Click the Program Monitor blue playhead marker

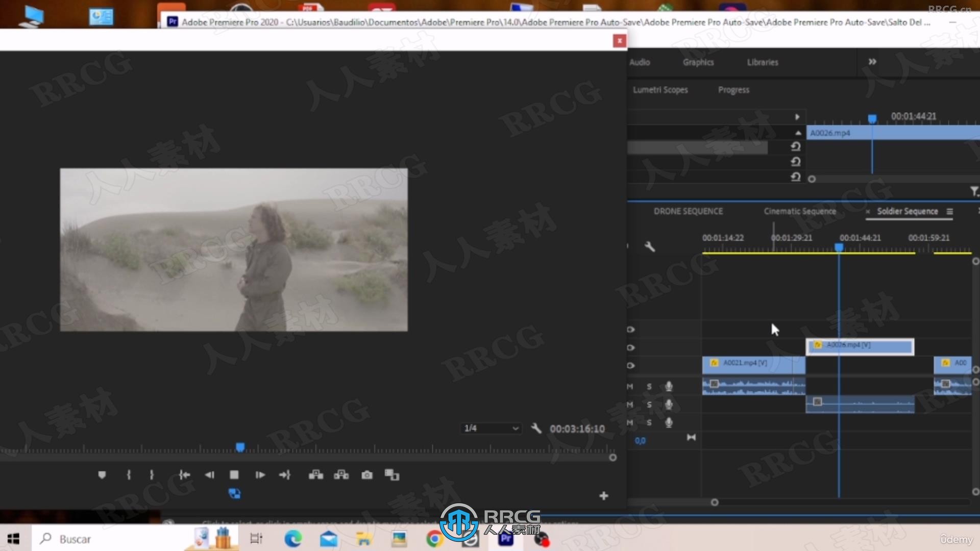coord(240,447)
